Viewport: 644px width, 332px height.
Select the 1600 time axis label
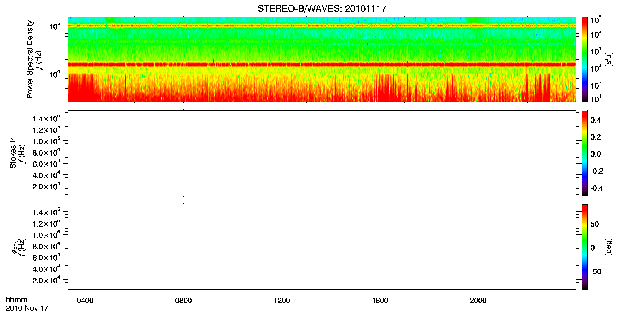tap(380, 301)
